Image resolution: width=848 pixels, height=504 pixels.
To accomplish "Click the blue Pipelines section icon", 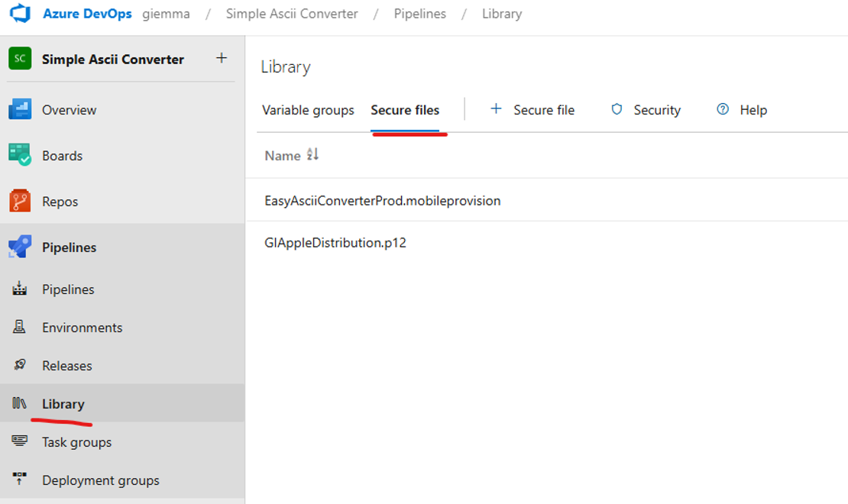I will tap(20, 247).
